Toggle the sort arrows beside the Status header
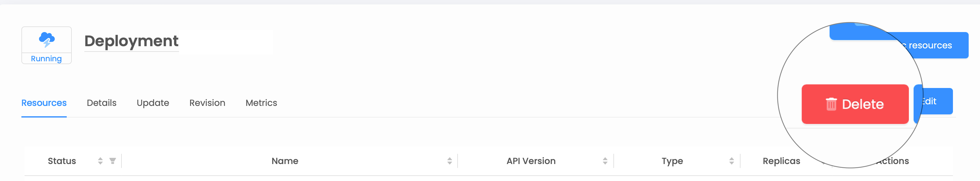 pos(100,161)
